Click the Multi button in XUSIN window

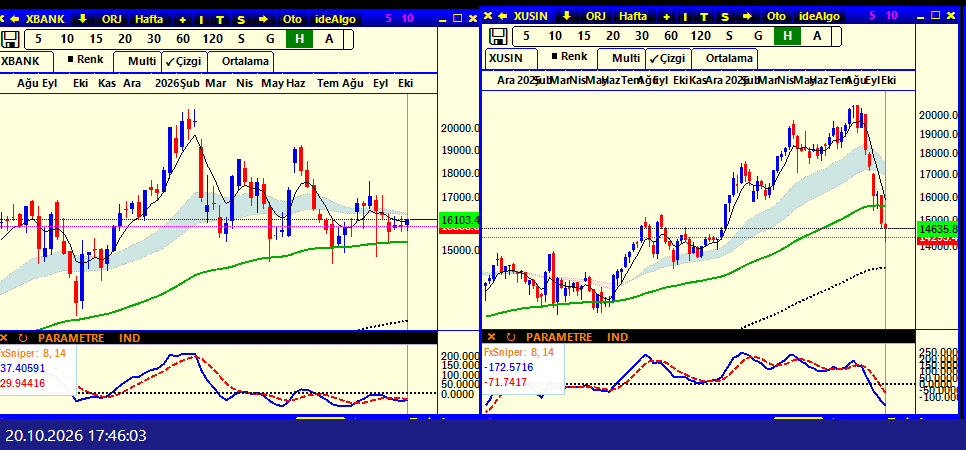point(627,59)
